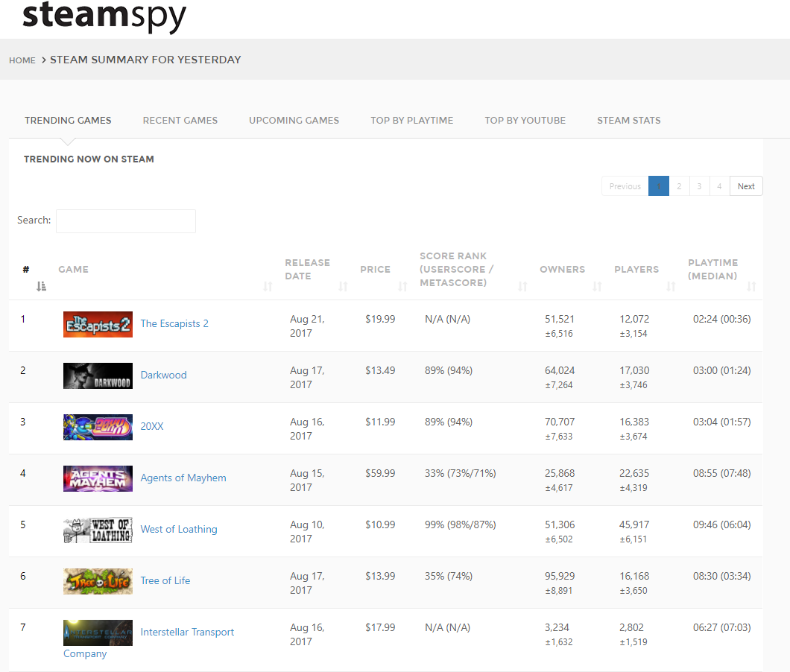Image resolution: width=790 pixels, height=672 pixels.
Task: Click the Owners column header
Action: [x=562, y=270]
